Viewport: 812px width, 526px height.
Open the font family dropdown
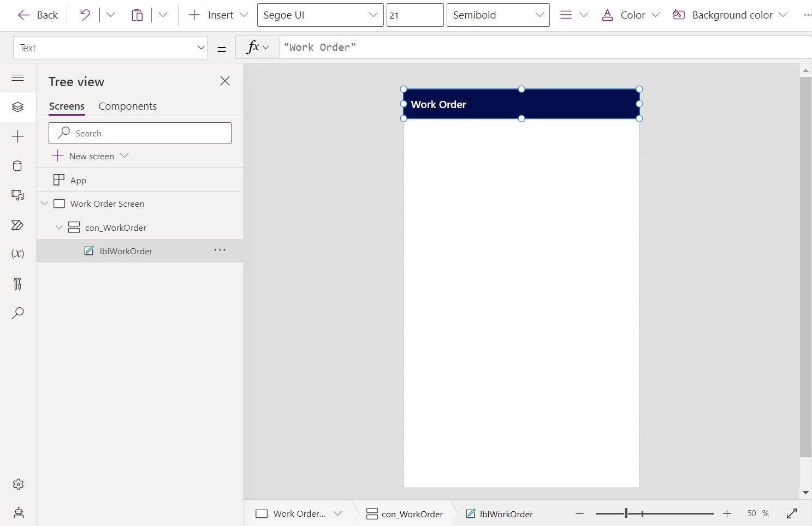pos(319,15)
